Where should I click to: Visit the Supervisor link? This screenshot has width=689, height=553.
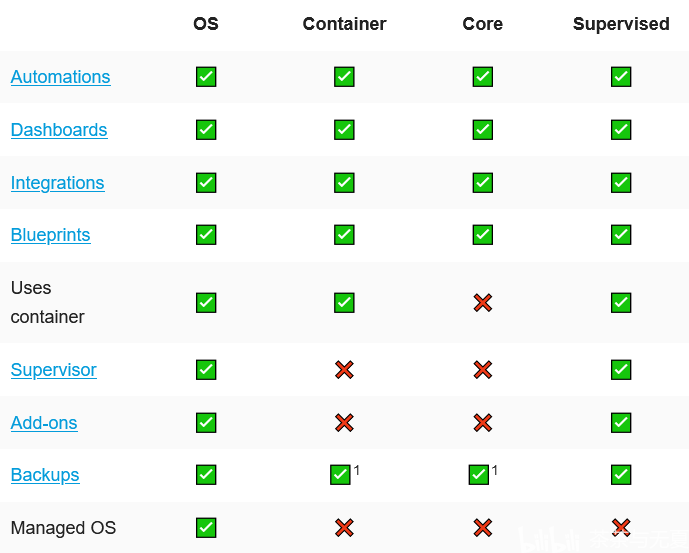[54, 370]
